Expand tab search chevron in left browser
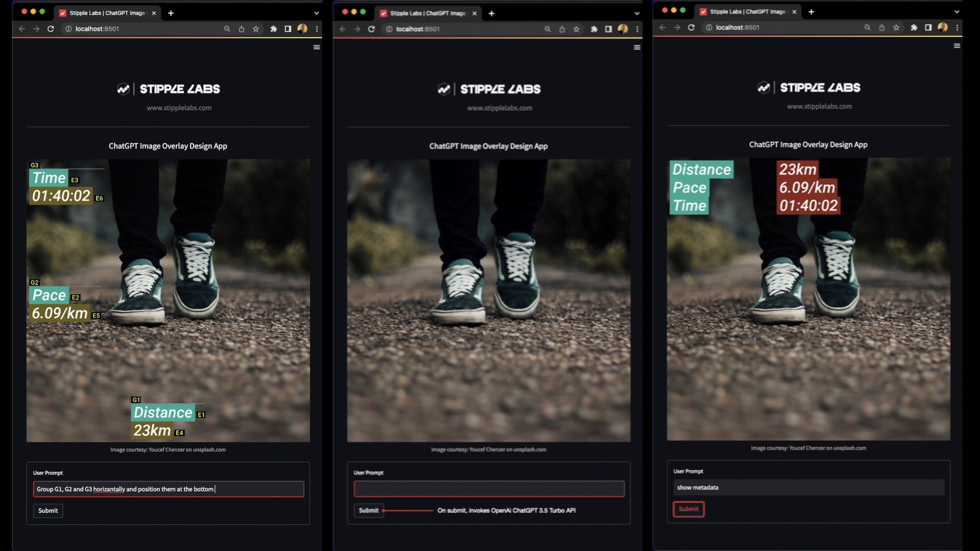Screen dimensions: 980x551 (316, 13)
